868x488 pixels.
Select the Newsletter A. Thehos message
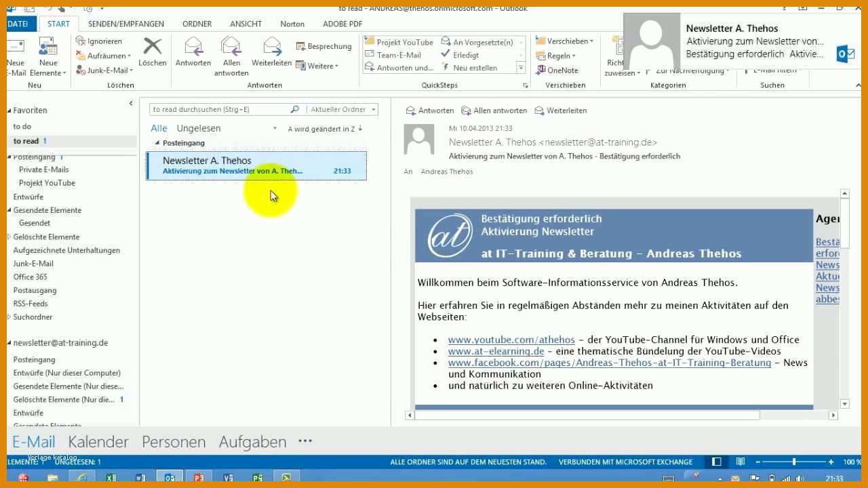256,165
